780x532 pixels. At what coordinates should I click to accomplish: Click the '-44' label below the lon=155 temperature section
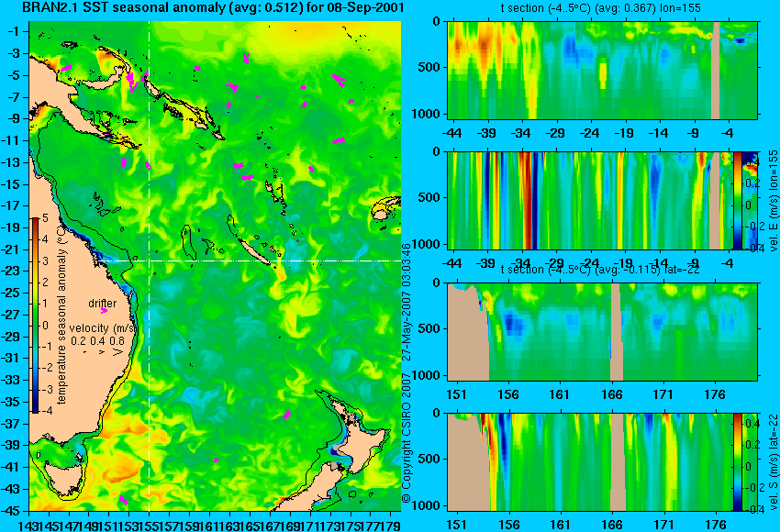[x=453, y=133]
